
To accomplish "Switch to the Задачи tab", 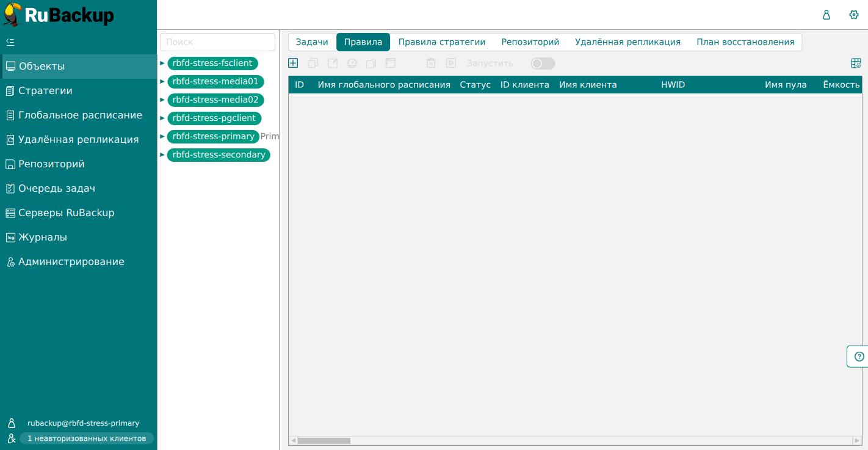I will pyautogui.click(x=312, y=42).
